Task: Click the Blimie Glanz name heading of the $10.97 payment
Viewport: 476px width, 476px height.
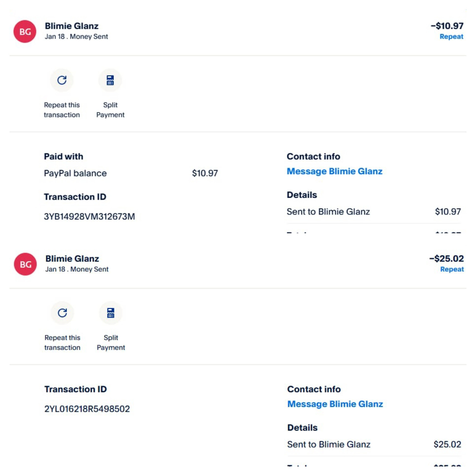Action: pyautogui.click(x=72, y=26)
